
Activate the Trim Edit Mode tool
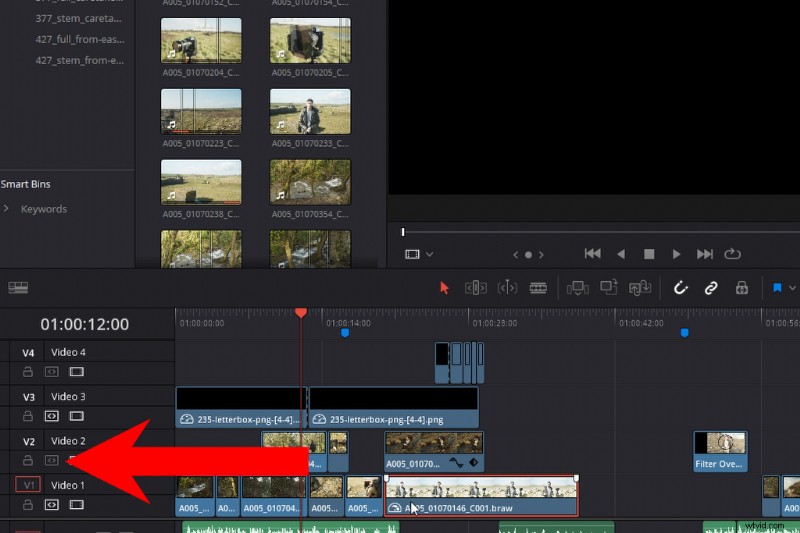coord(476,288)
